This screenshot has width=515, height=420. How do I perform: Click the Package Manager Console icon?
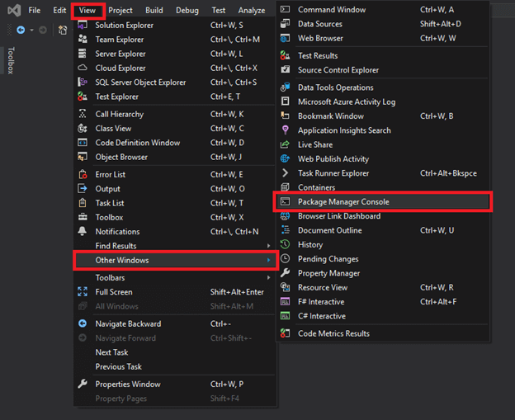[x=285, y=201]
